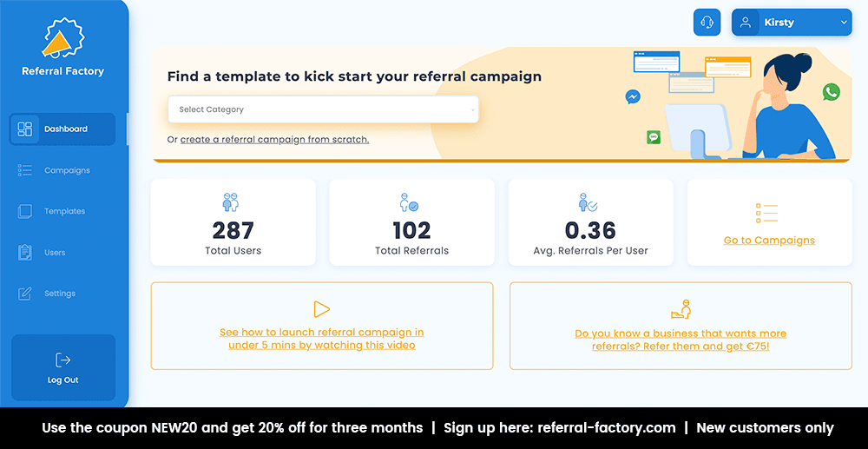Click create a referral campaign from scratch link
This screenshot has width=868, height=449.
click(274, 139)
